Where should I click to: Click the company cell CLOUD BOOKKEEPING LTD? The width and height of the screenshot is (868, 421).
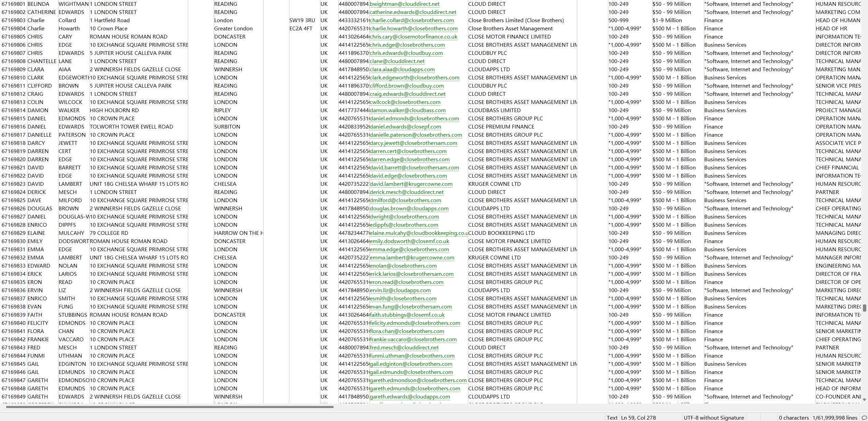502,233
